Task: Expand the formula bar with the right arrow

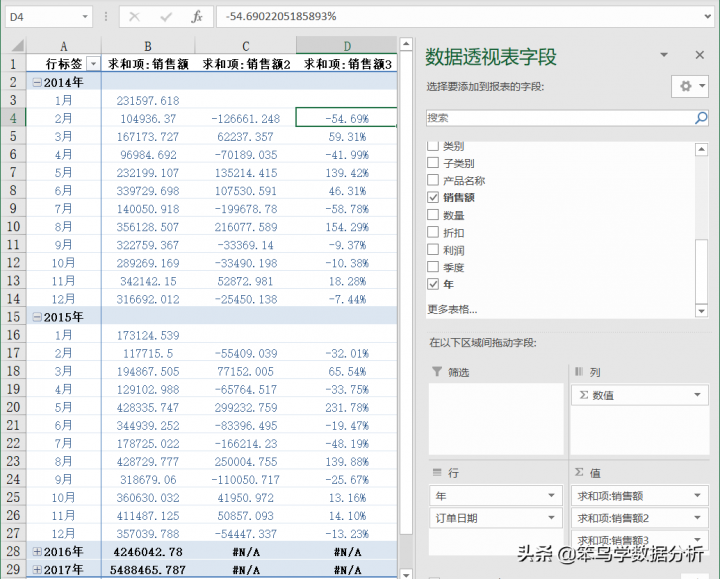Action: point(708,17)
